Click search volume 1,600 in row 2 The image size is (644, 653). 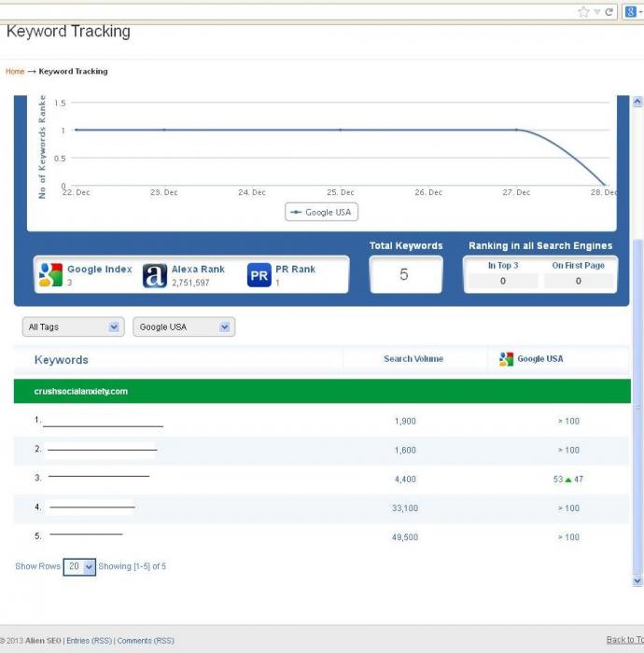405,451
